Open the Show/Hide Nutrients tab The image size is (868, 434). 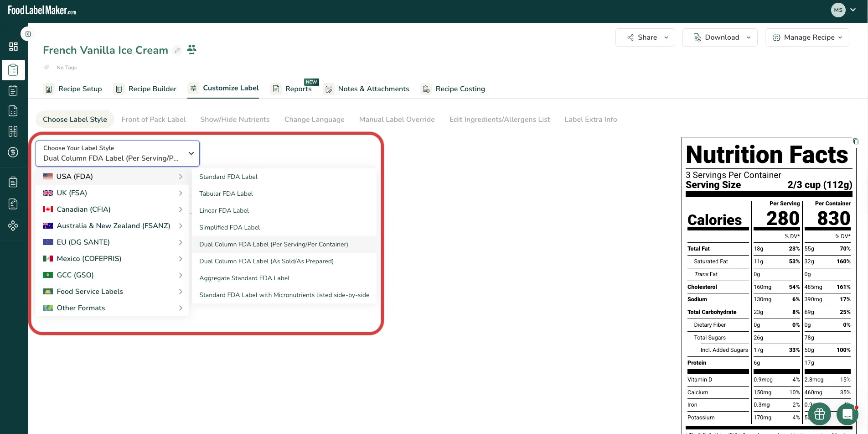(x=235, y=120)
